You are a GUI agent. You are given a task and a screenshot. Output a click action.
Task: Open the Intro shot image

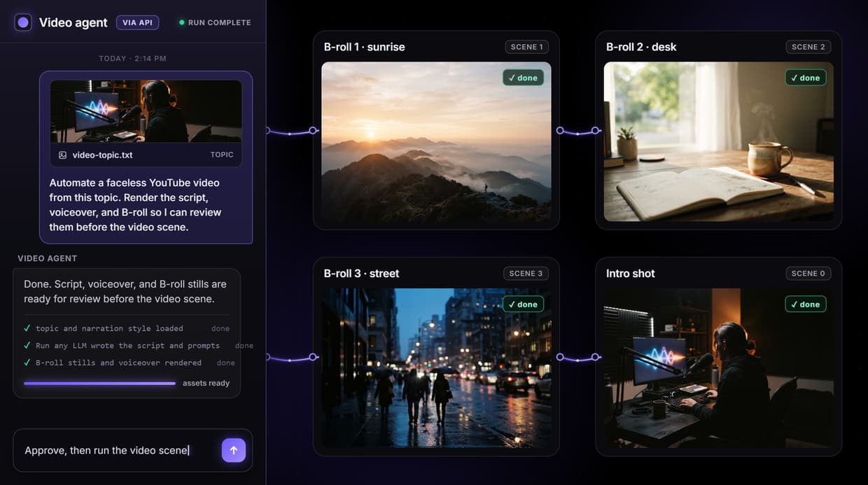pos(719,368)
